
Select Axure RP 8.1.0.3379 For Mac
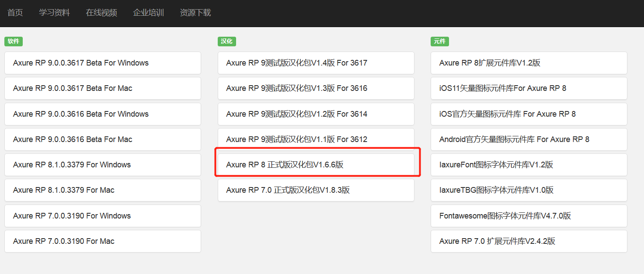(x=103, y=190)
